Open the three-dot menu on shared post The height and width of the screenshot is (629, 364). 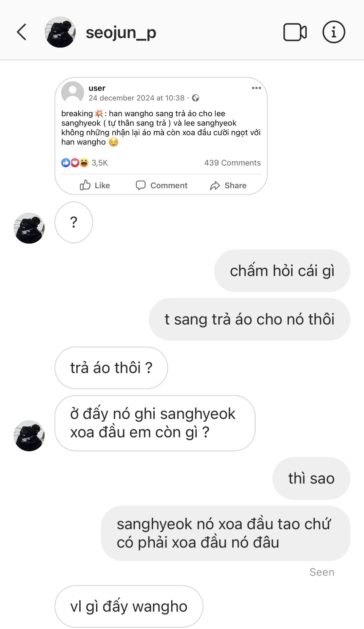point(256,88)
